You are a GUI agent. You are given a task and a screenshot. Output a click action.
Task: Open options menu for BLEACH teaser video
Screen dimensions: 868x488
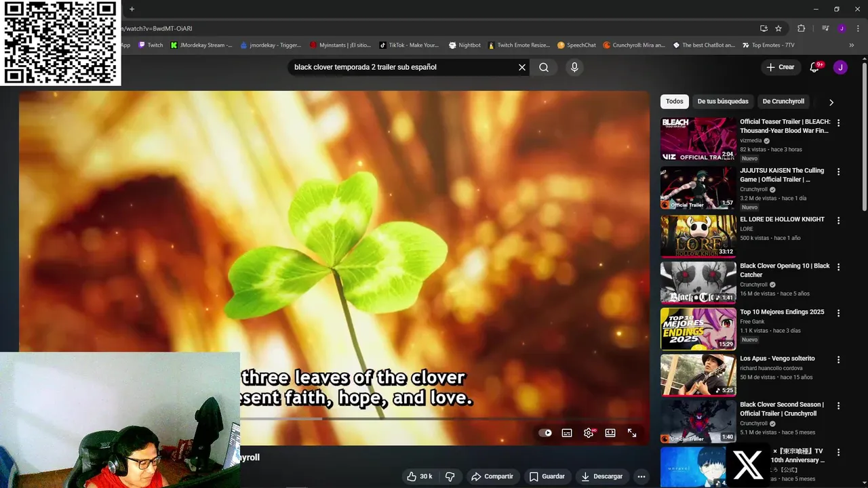pyautogui.click(x=838, y=123)
